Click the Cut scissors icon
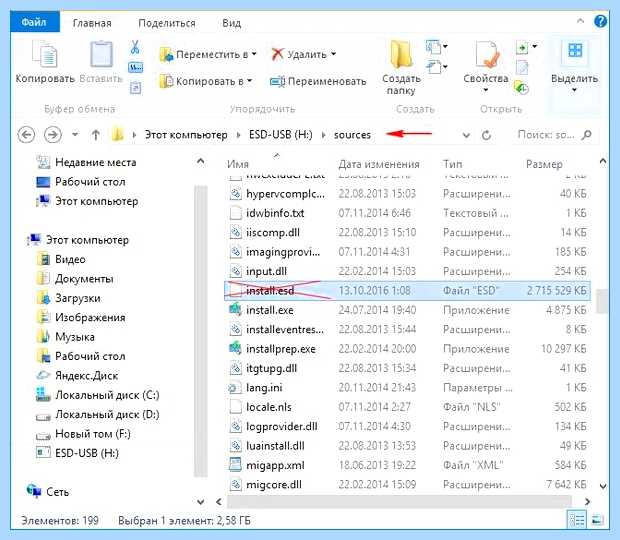Screen dimensions: 620x540 [x=135, y=47]
